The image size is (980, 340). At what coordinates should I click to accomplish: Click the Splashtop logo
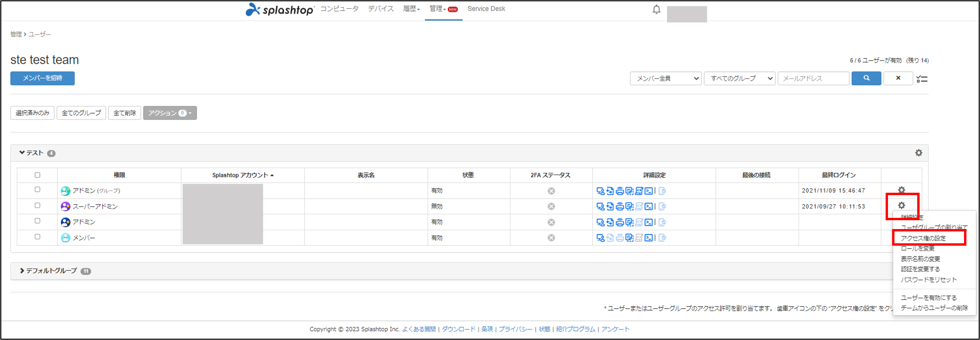(280, 10)
